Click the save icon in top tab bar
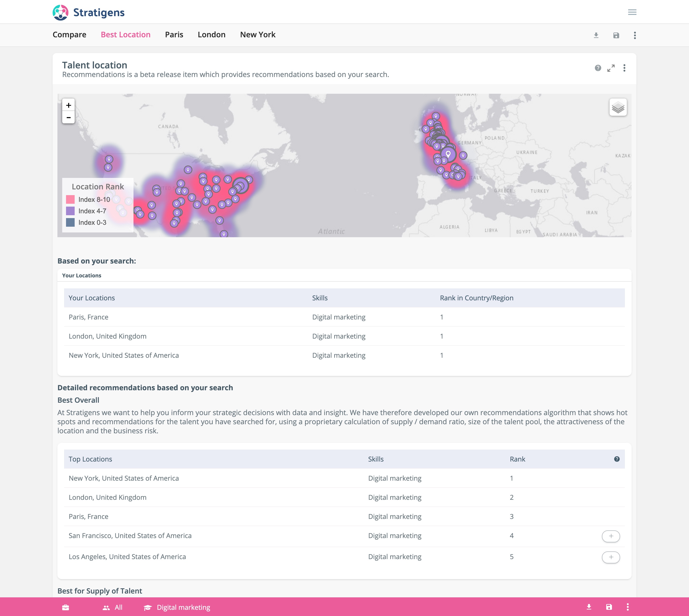This screenshot has width=689, height=616. pyautogui.click(x=616, y=35)
